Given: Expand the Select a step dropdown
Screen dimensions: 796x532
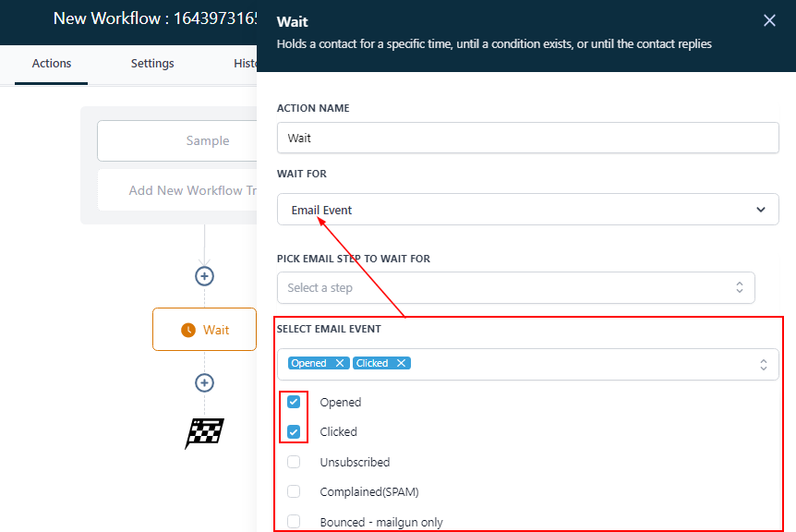Looking at the screenshot, I should [x=515, y=287].
